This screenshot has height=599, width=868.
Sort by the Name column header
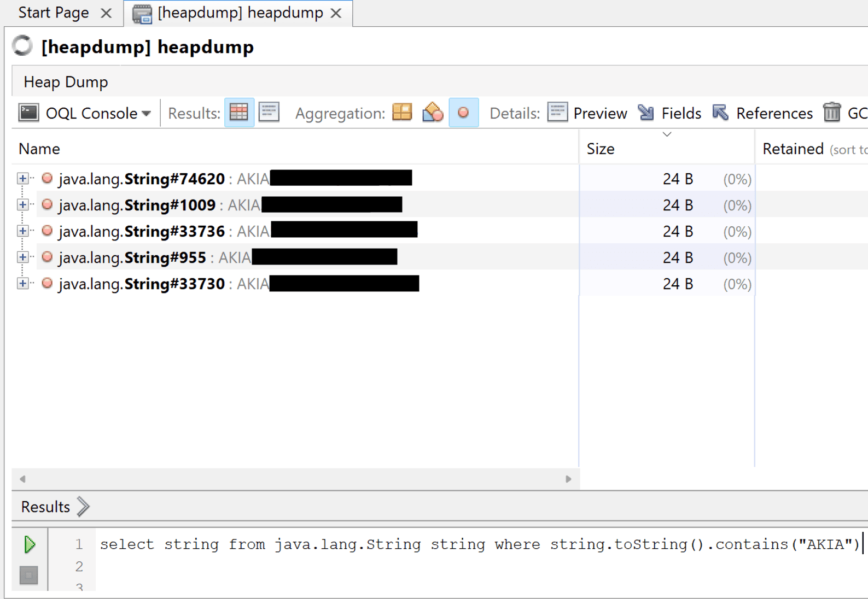tap(295, 149)
